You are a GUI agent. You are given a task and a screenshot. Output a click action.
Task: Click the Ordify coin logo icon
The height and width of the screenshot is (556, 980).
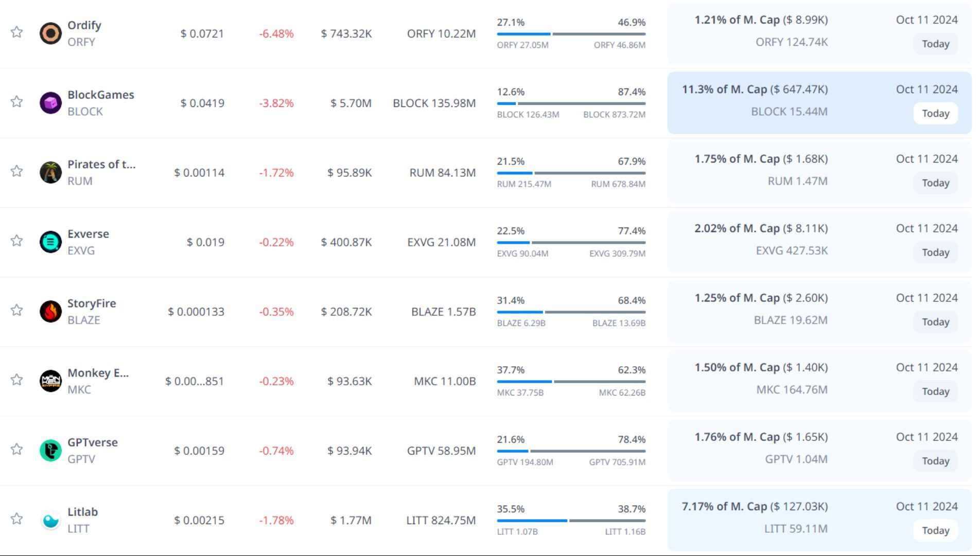tap(50, 33)
